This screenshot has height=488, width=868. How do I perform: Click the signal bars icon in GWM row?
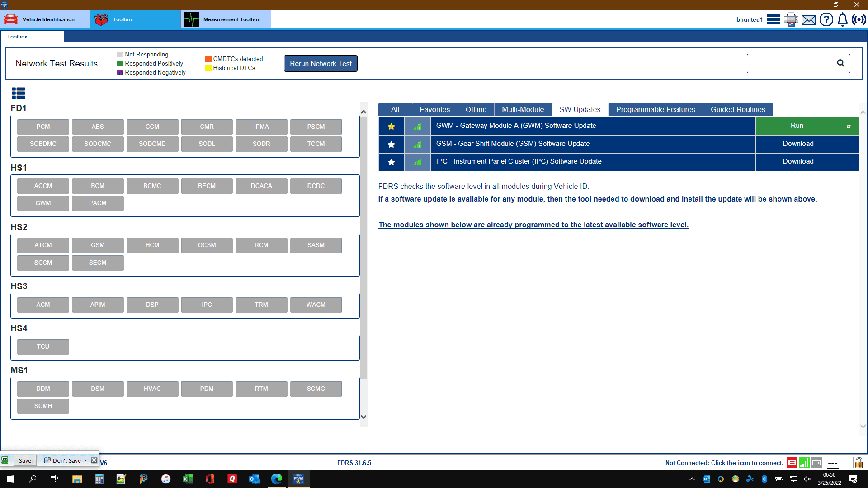[417, 127]
